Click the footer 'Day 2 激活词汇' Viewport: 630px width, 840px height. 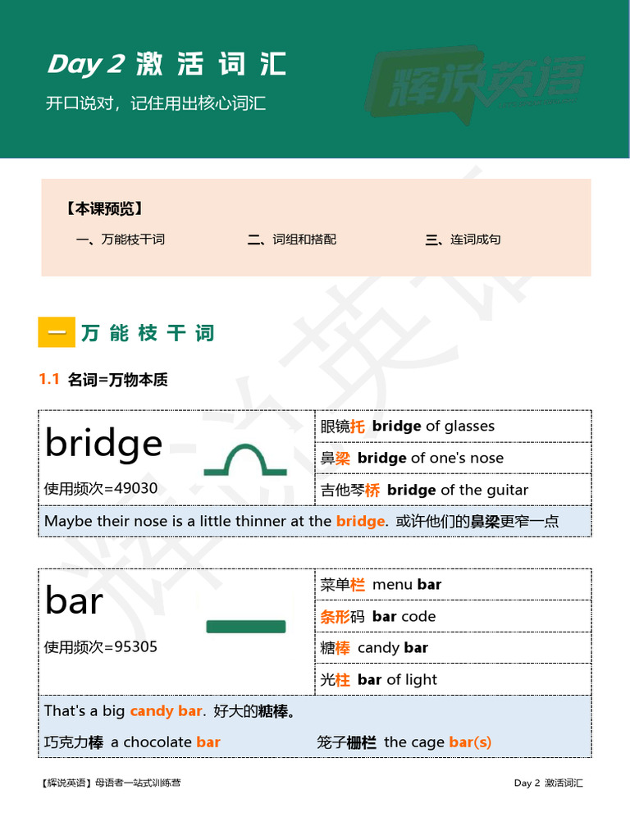(549, 783)
